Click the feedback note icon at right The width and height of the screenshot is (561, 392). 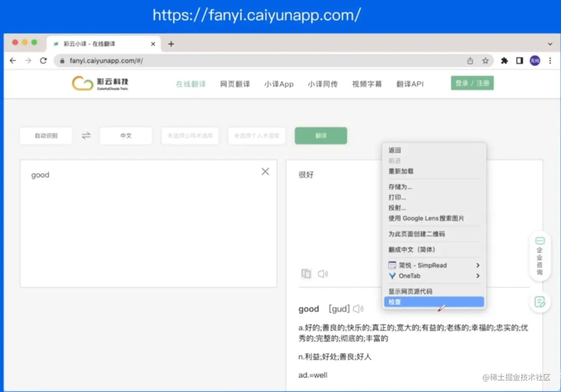point(540,302)
